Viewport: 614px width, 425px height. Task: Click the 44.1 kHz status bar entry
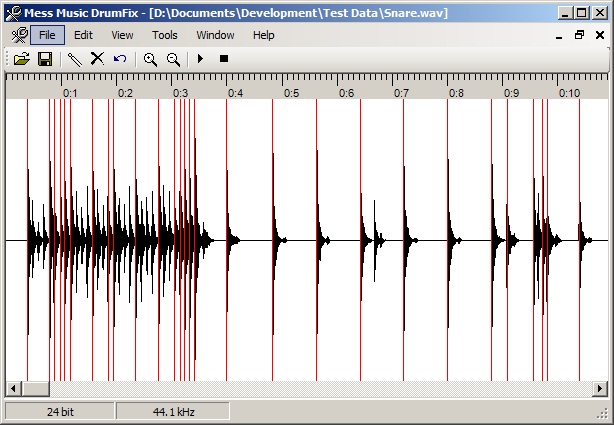pos(173,412)
